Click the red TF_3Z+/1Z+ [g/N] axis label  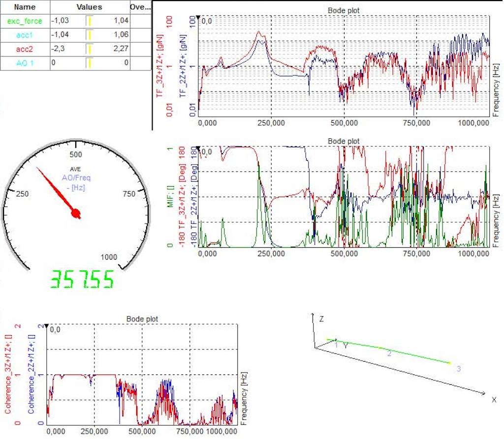pyautogui.click(x=160, y=66)
